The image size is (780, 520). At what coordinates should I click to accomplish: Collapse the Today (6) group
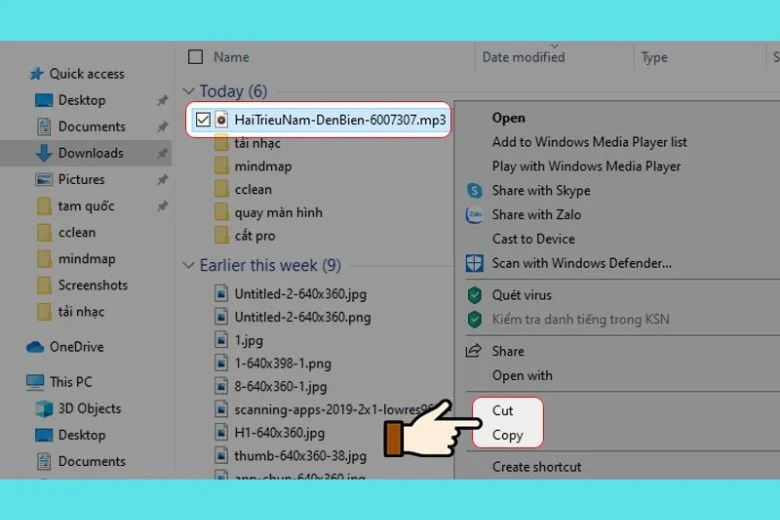click(x=189, y=91)
